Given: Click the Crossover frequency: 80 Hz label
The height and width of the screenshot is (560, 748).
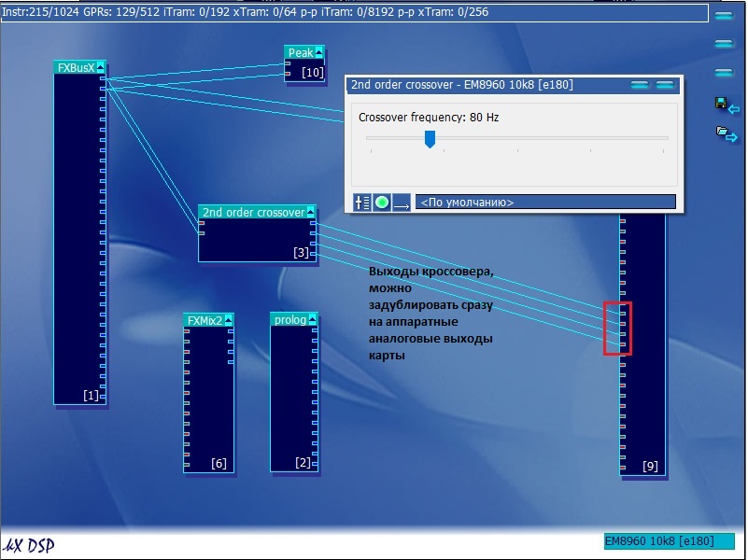Looking at the screenshot, I should [429, 118].
